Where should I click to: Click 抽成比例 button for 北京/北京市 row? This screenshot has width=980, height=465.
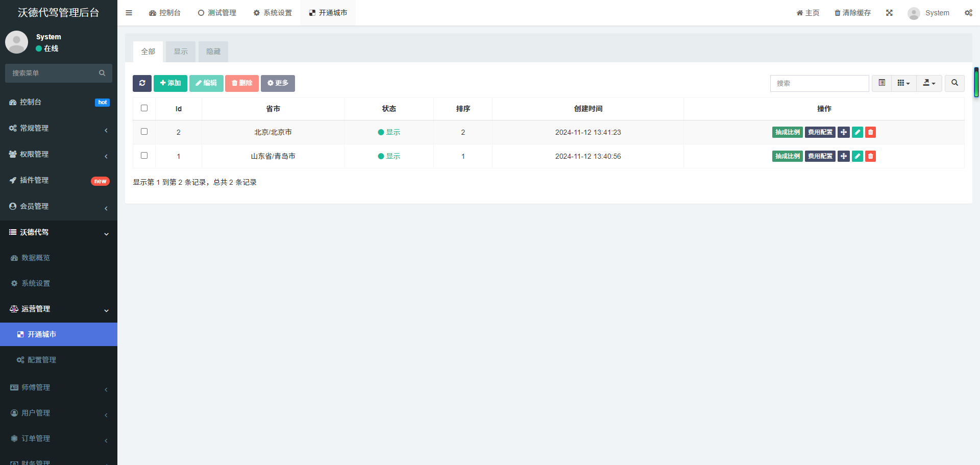(x=788, y=132)
